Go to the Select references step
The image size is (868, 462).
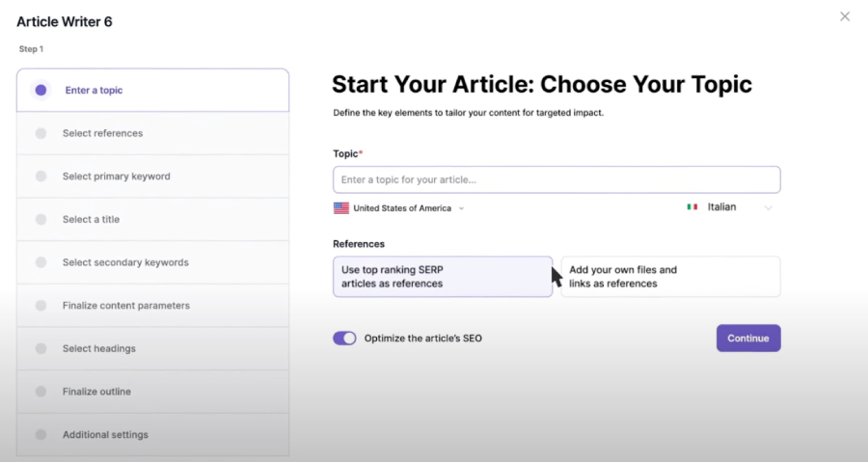tap(152, 133)
